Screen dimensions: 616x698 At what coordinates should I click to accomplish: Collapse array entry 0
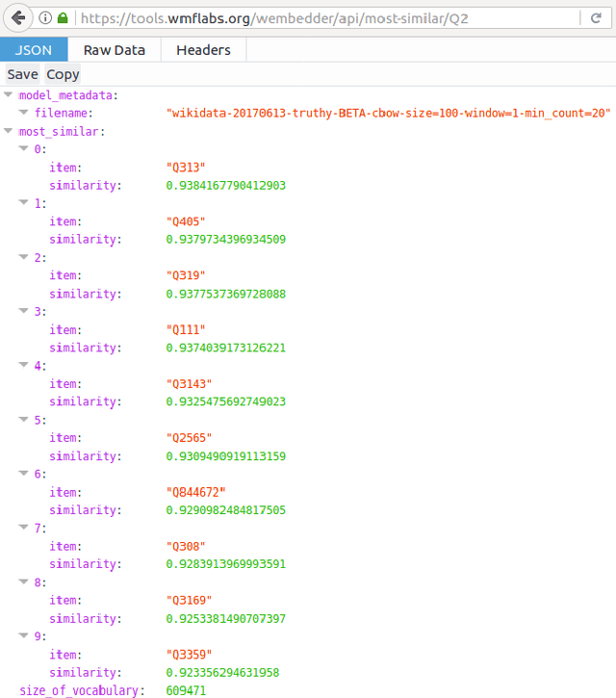[x=24, y=149]
